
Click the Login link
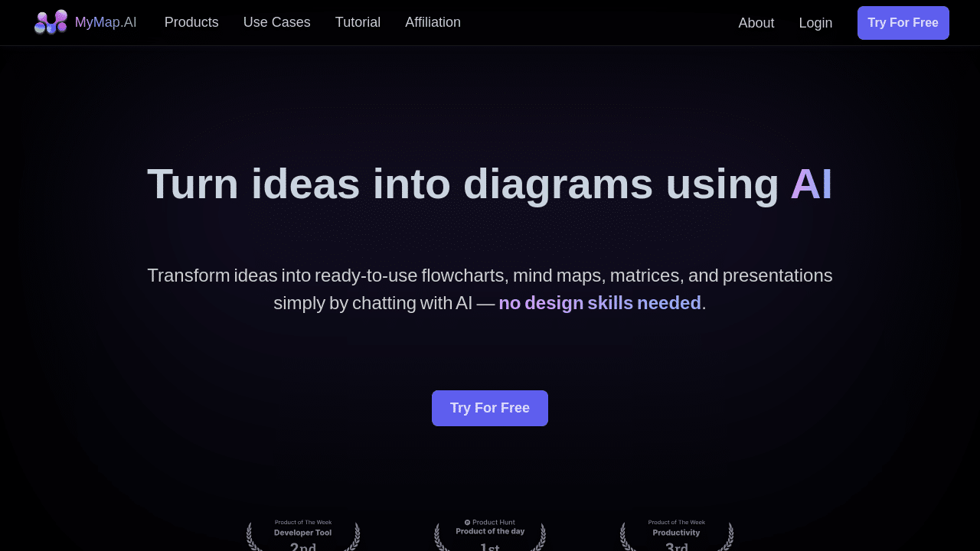click(x=815, y=23)
